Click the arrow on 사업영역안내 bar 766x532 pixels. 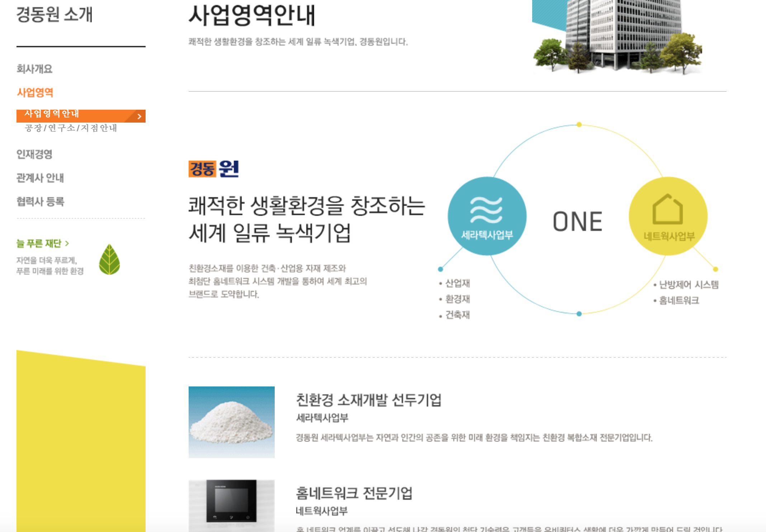pos(139,116)
